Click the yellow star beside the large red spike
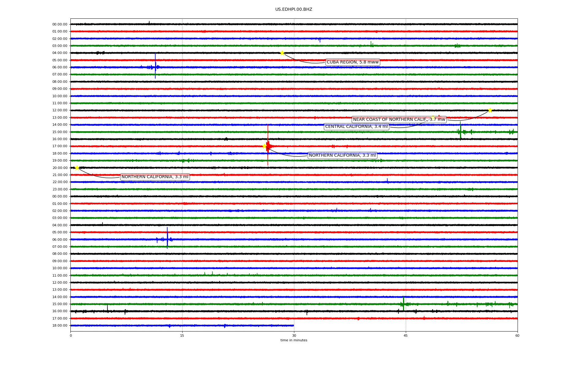Viewport: 588px width, 368px height. (x=264, y=146)
